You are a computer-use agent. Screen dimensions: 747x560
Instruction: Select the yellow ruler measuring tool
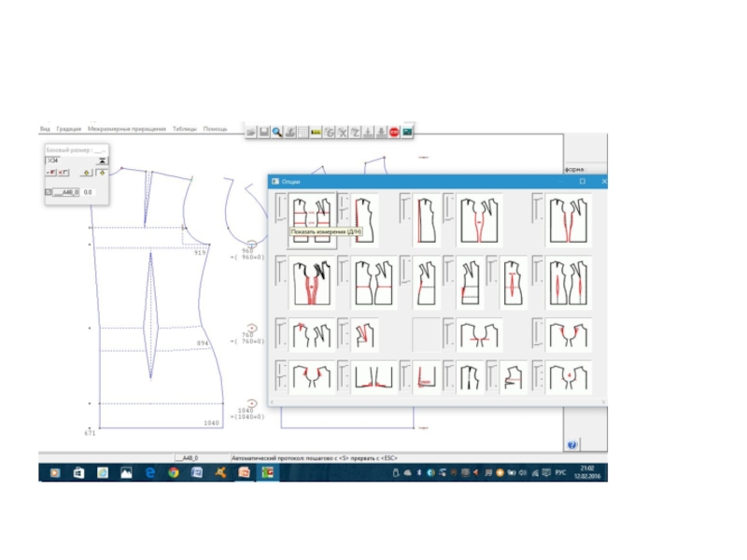pyautogui.click(x=316, y=133)
